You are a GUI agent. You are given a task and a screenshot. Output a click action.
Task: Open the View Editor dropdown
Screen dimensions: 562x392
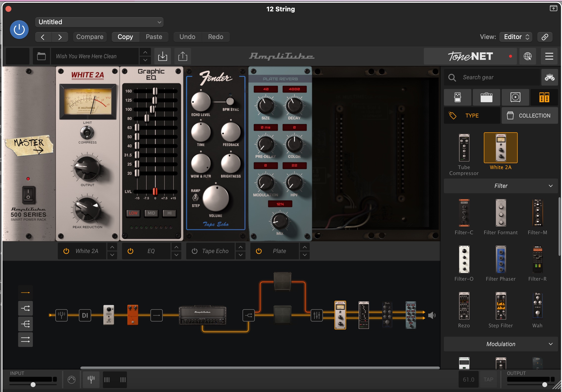(516, 37)
